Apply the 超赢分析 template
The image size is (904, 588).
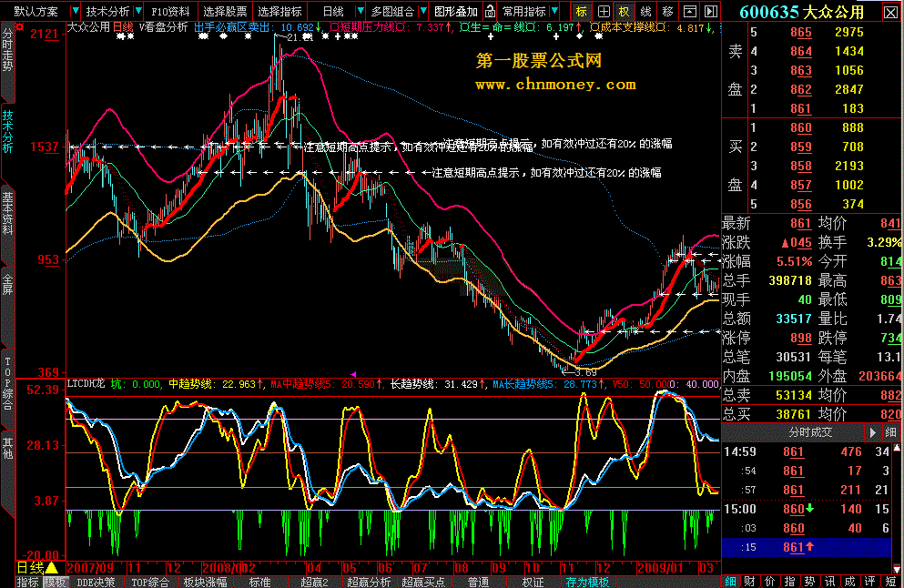coord(369,583)
